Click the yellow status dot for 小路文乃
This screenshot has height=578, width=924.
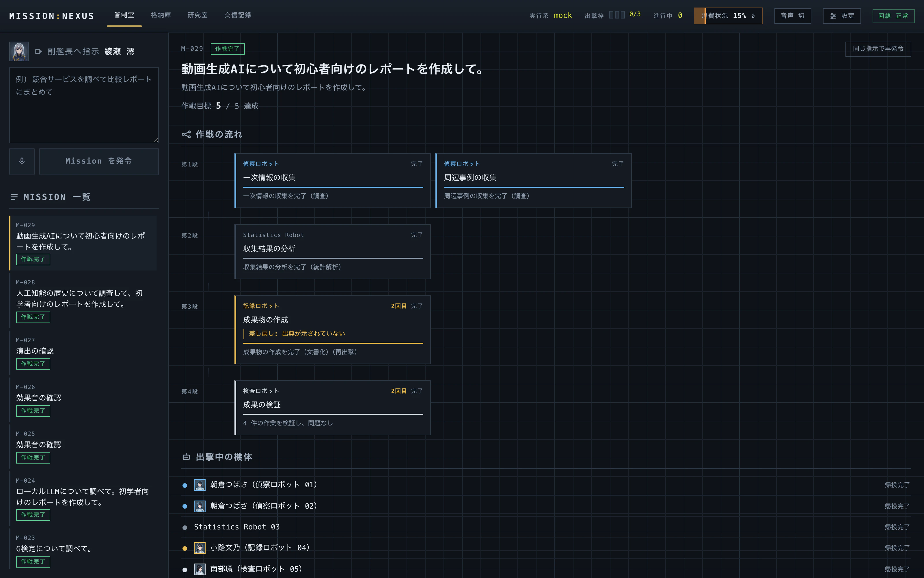pos(185,548)
